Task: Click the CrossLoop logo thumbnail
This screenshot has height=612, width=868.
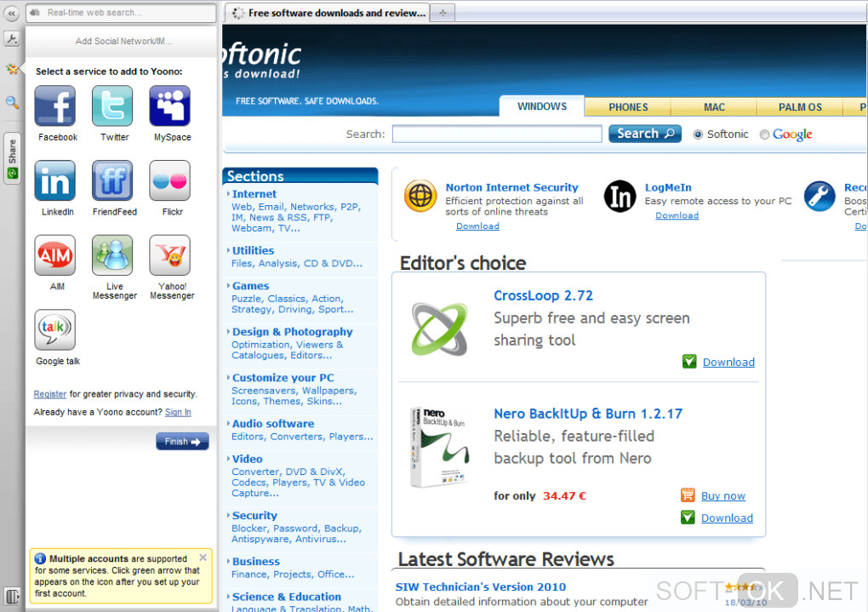Action: click(x=441, y=329)
